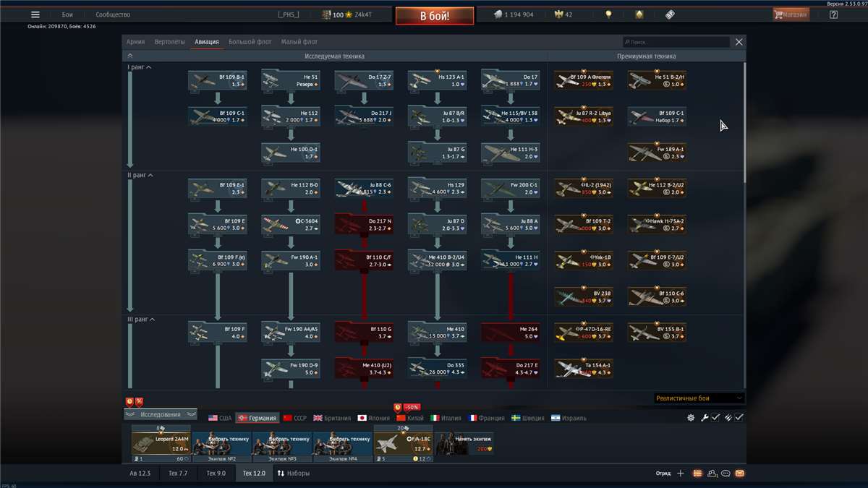Screen dimensions: 868x488
Task: Click the help question mark icon at top right
Action: 833,13
